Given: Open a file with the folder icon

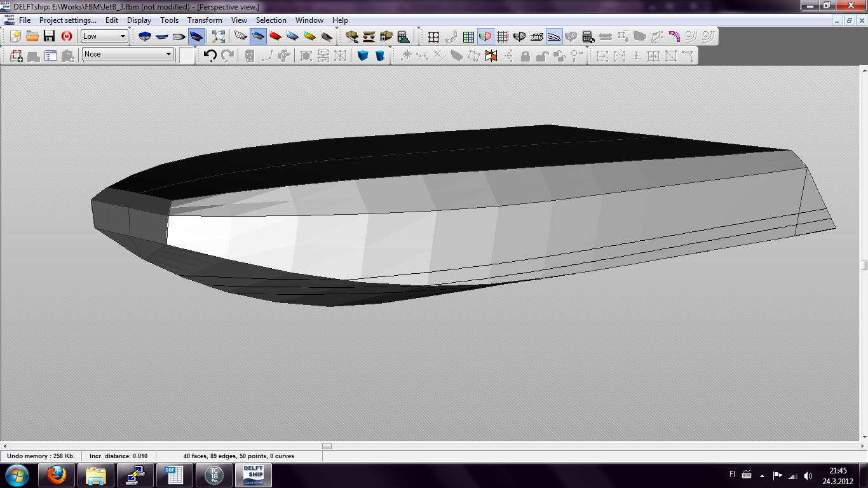Looking at the screenshot, I should [x=32, y=36].
